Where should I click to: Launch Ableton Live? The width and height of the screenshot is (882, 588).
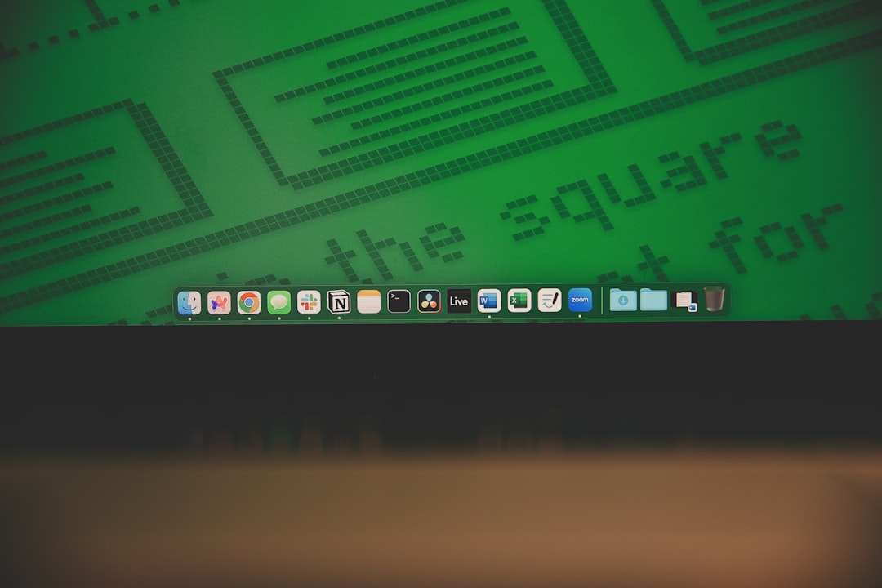pyautogui.click(x=457, y=301)
